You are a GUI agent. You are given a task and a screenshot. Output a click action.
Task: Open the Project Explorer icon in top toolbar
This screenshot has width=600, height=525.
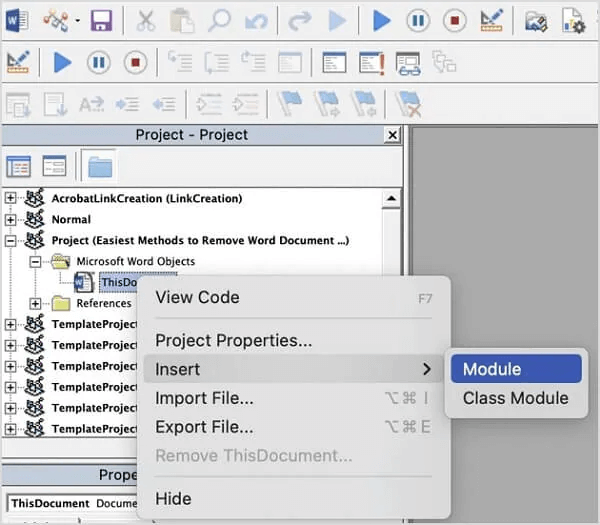click(x=537, y=21)
